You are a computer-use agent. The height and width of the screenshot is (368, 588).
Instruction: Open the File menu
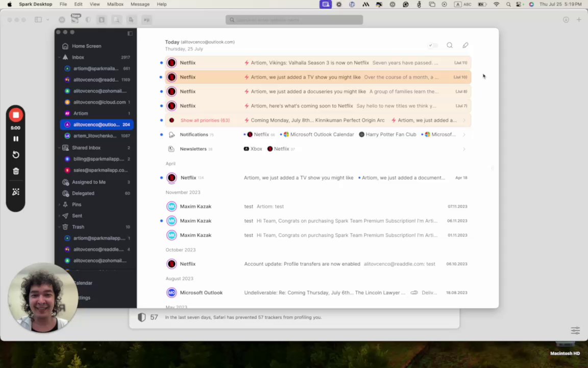[63, 4]
